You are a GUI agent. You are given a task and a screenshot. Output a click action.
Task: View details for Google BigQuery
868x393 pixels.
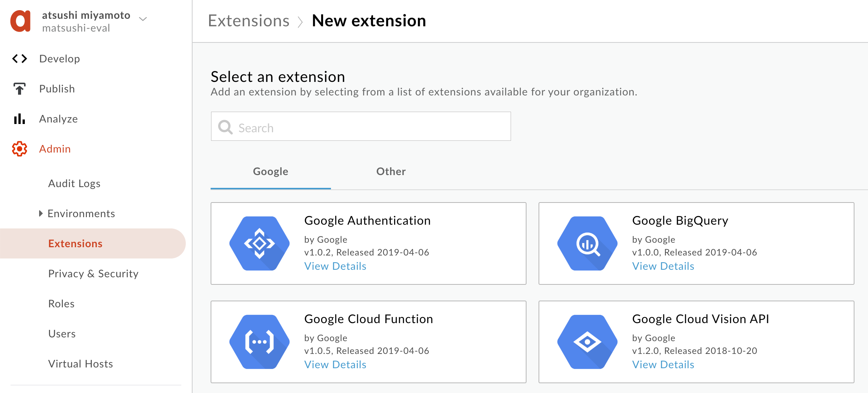pyautogui.click(x=663, y=266)
